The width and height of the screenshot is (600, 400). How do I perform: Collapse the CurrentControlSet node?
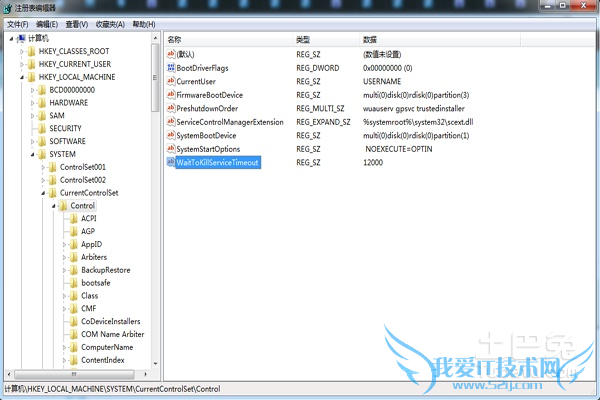(x=43, y=194)
